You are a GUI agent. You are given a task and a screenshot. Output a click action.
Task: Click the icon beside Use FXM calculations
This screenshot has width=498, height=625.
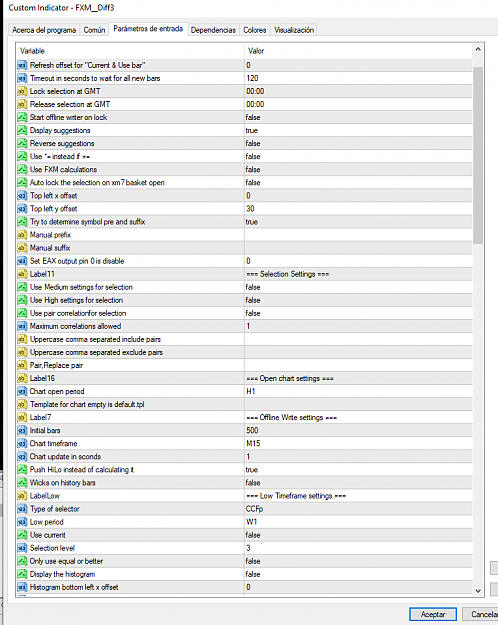(x=22, y=169)
